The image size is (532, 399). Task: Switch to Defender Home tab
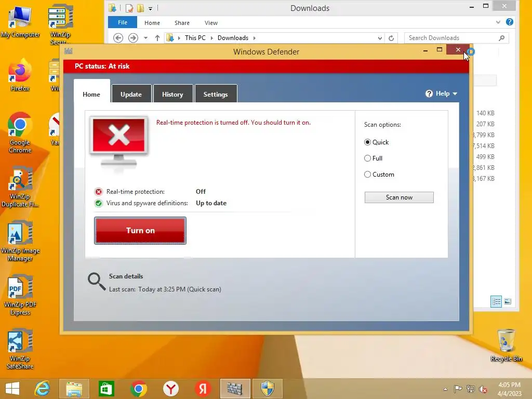[91, 94]
